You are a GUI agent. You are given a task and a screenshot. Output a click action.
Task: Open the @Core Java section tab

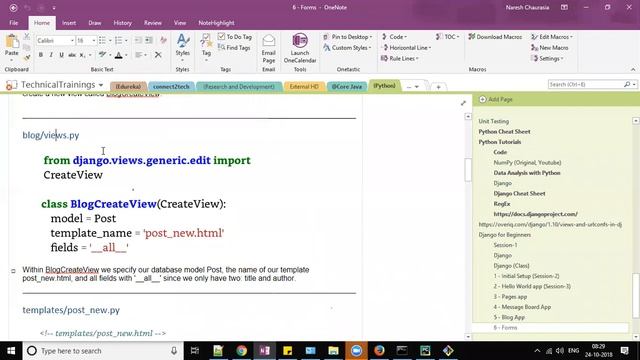[x=347, y=87]
